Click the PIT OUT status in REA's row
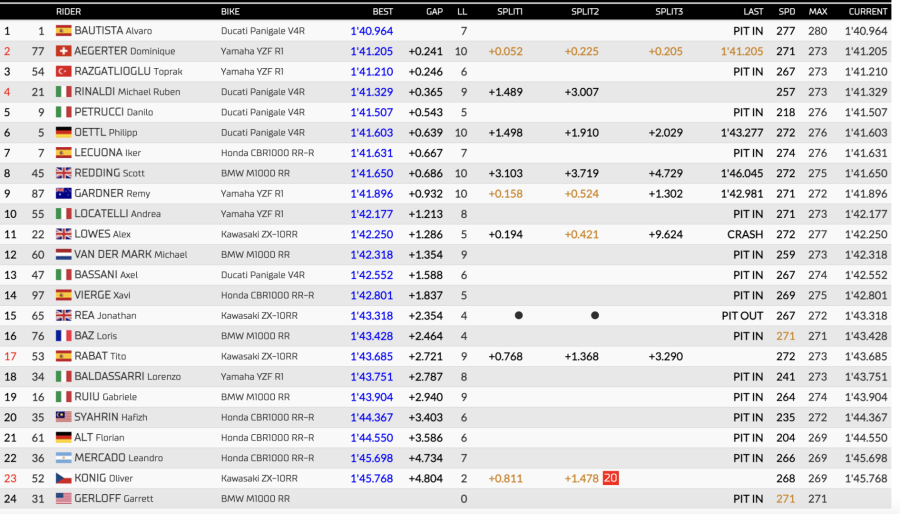The height and width of the screenshot is (514, 900). click(743, 316)
